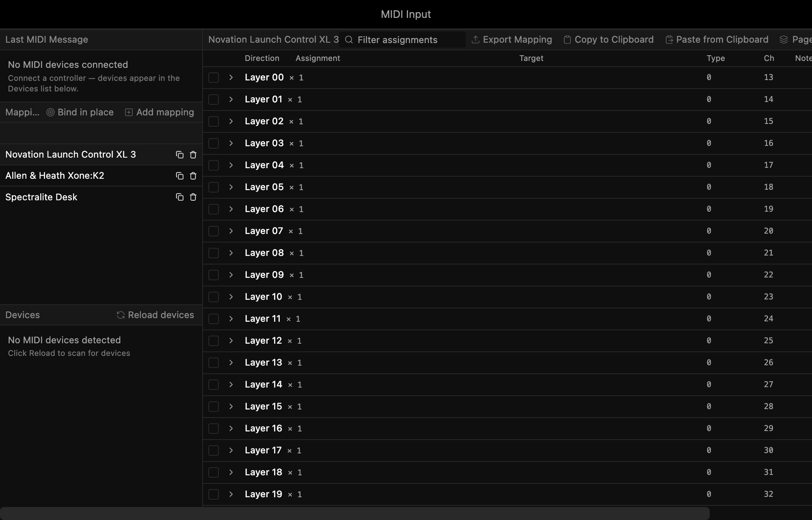The width and height of the screenshot is (812, 520).
Task: Delete the Allen & Heath Xone:K2 mapping
Action: click(x=193, y=176)
